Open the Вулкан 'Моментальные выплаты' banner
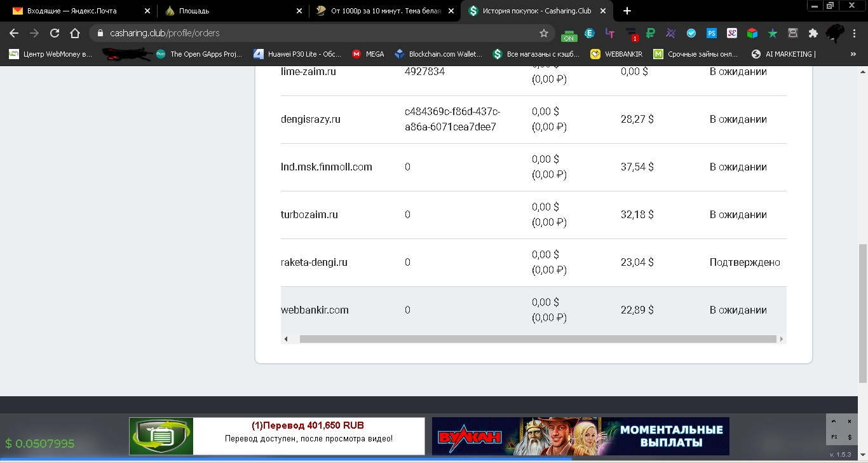This screenshot has width=868, height=463. click(580, 436)
